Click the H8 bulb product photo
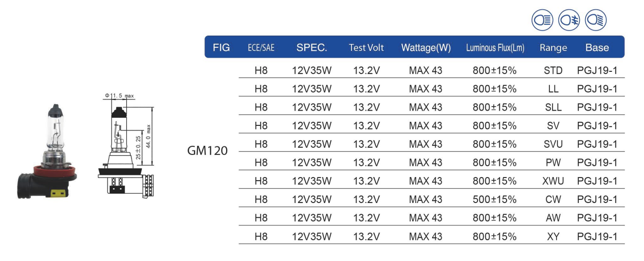Screen dimensions: 644x261 [47, 151]
